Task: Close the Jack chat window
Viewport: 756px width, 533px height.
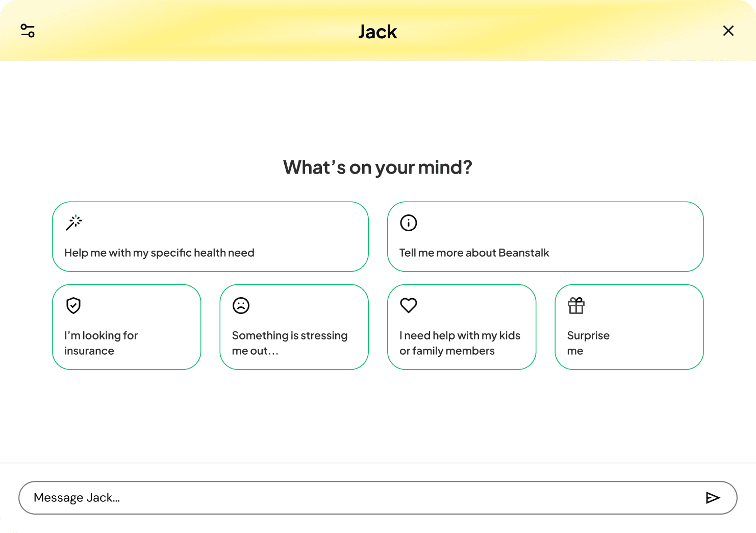Action: [728, 31]
